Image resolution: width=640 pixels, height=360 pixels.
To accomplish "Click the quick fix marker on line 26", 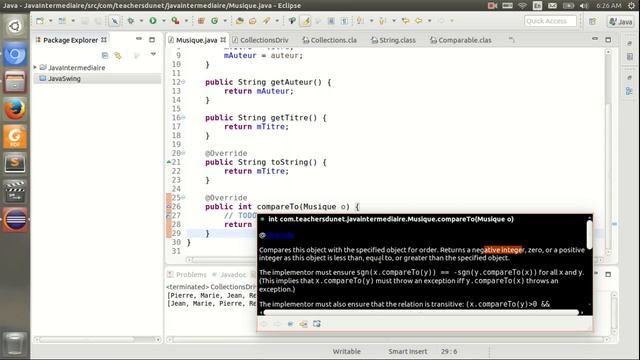I will pyautogui.click(x=169, y=207).
